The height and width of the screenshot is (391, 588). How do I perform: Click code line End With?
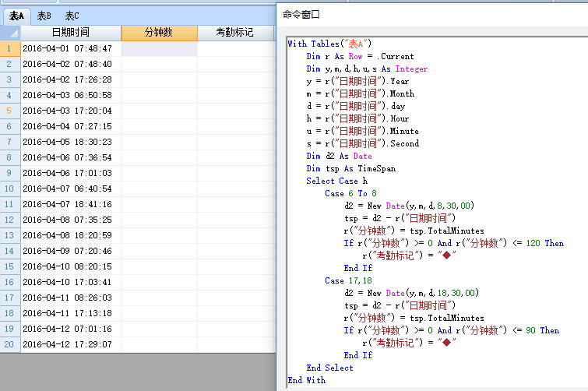pyautogui.click(x=306, y=381)
